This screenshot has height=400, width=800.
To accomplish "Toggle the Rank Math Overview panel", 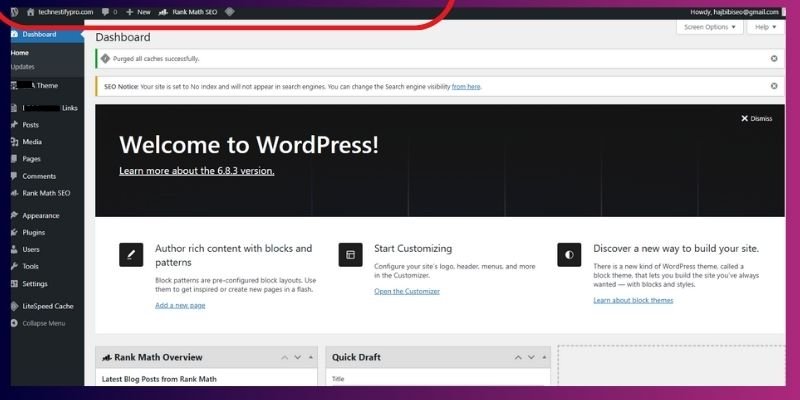I will [x=311, y=358].
